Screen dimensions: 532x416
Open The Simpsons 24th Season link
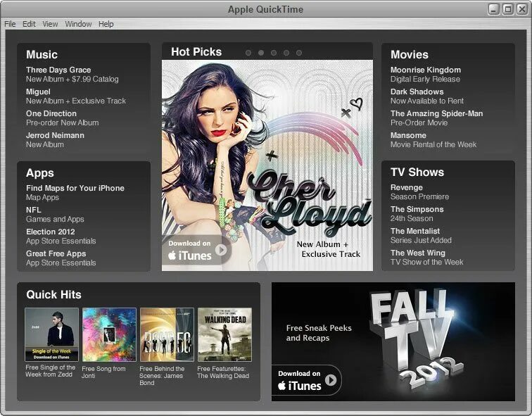(x=417, y=214)
